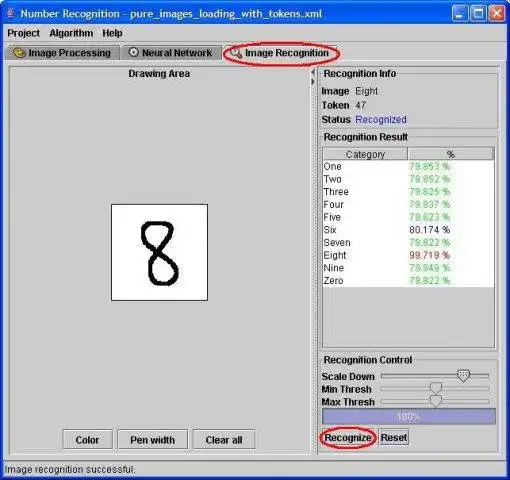Select the Two row in results table
The height and width of the screenshot is (480, 510).
(x=408, y=179)
